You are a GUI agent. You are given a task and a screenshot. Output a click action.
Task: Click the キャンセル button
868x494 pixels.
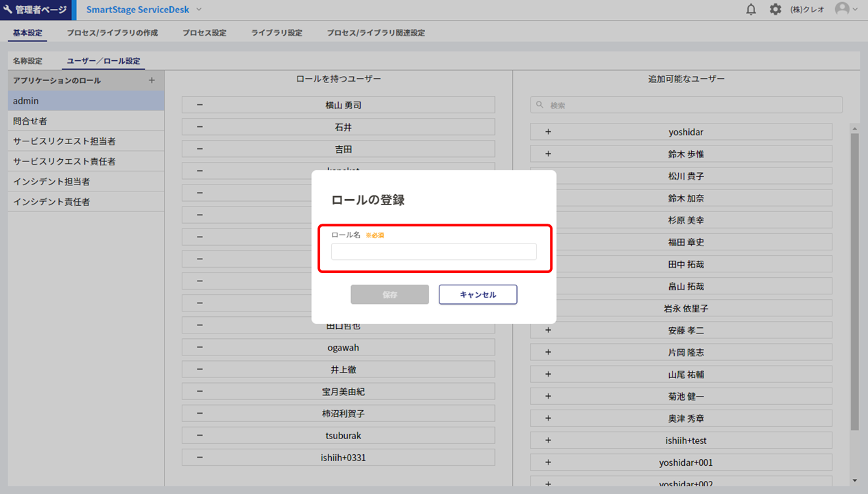point(478,294)
